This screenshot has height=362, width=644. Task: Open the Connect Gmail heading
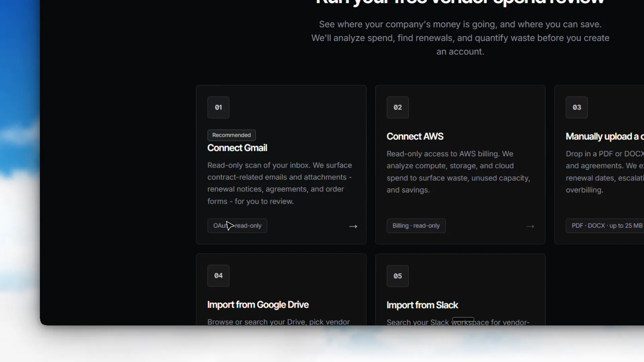pyautogui.click(x=237, y=148)
